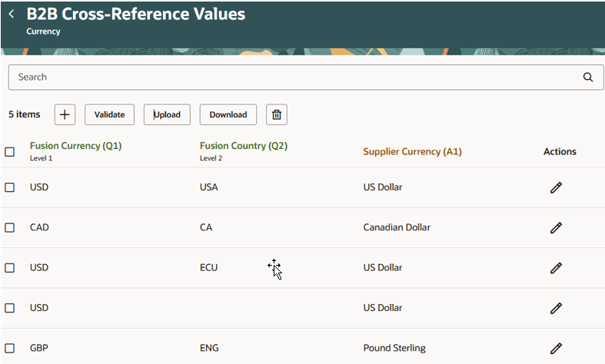Delete selected rows with trash icon
Image resolution: width=605 pixels, height=364 pixels.
click(277, 114)
